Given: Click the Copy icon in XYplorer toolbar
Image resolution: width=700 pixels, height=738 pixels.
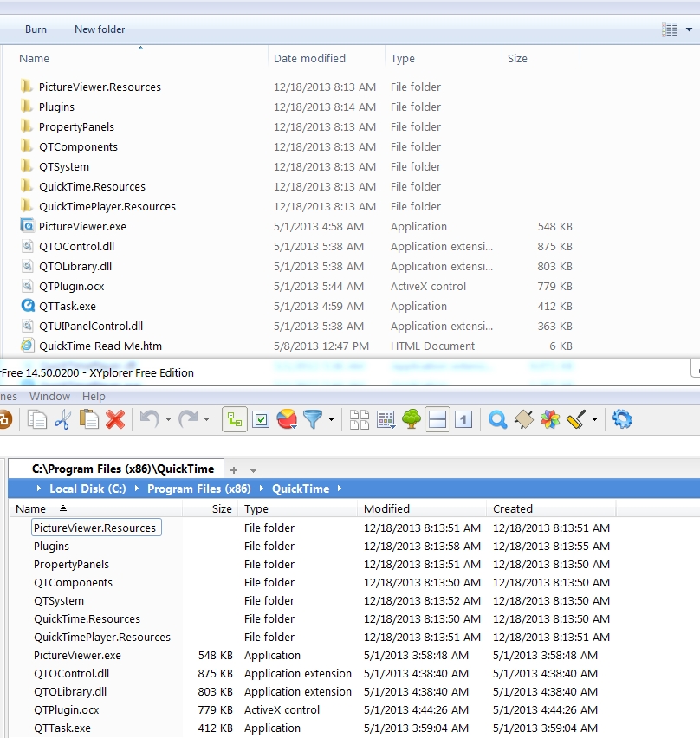Looking at the screenshot, I should click(36, 420).
